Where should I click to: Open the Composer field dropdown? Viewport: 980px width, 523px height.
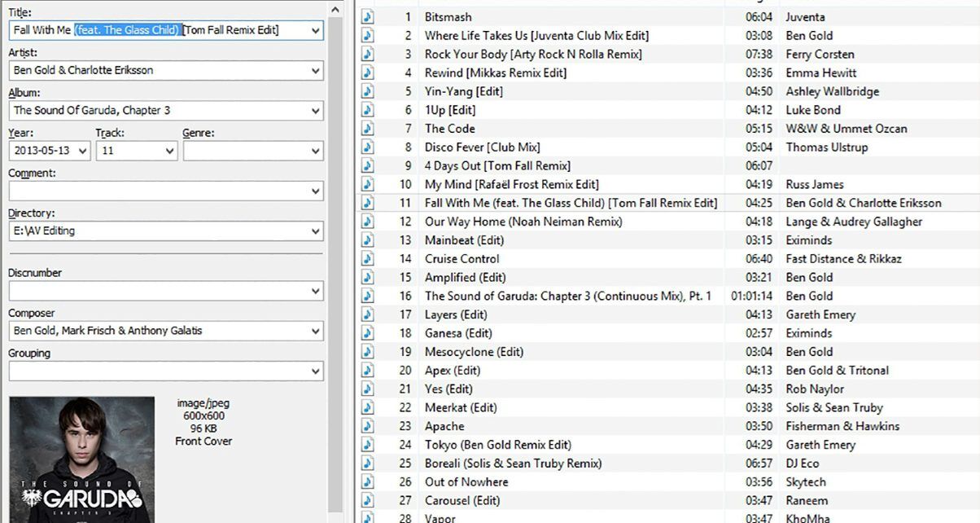click(316, 331)
